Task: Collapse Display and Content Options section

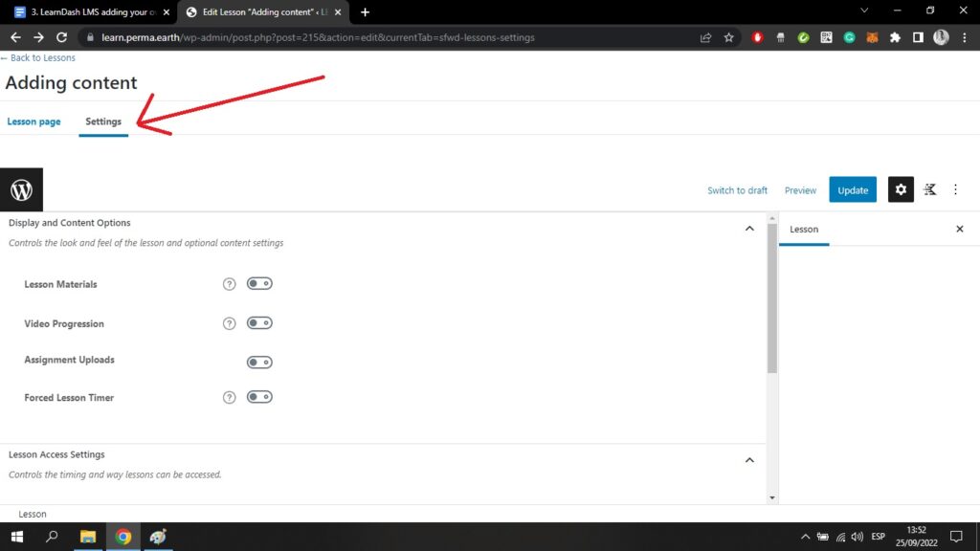Action: pos(749,228)
